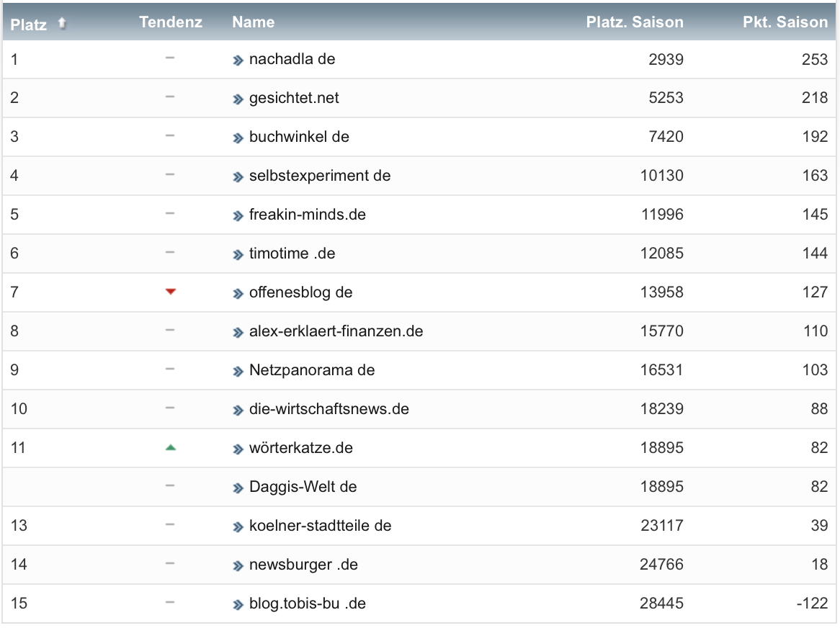The height and width of the screenshot is (628, 840).
Task: Select the season points value -122
Action: (x=812, y=604)
